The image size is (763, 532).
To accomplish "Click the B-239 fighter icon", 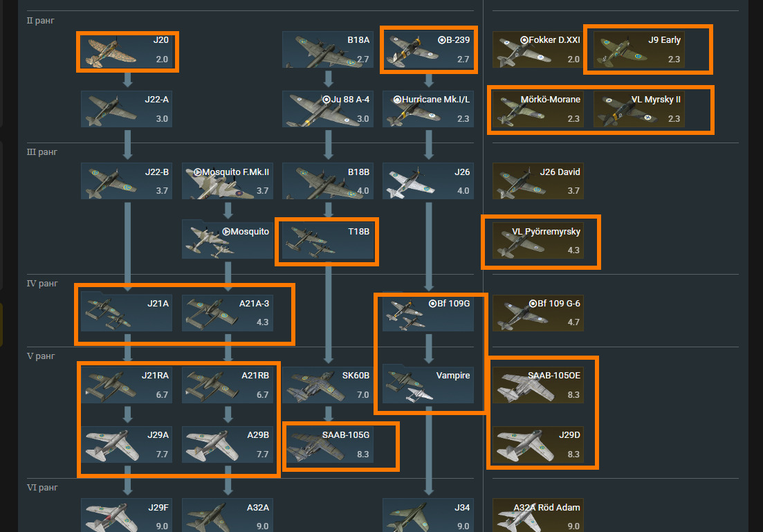I will click(428, 50).
